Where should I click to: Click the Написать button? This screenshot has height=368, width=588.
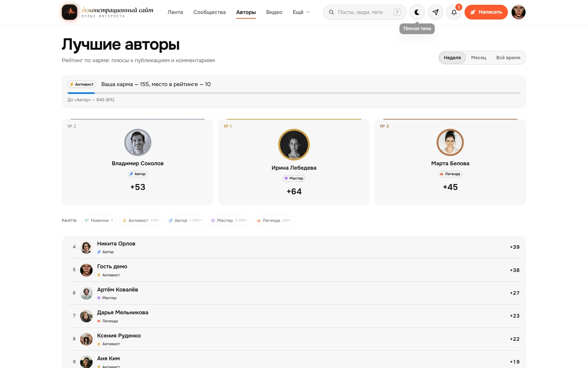tap(486, 12)
